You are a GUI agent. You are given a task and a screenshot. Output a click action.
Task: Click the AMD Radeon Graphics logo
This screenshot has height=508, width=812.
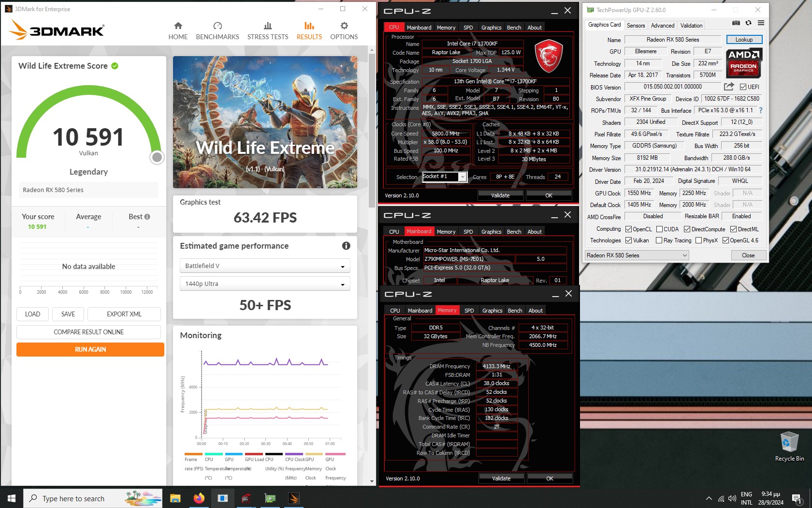tap(744, 63)
